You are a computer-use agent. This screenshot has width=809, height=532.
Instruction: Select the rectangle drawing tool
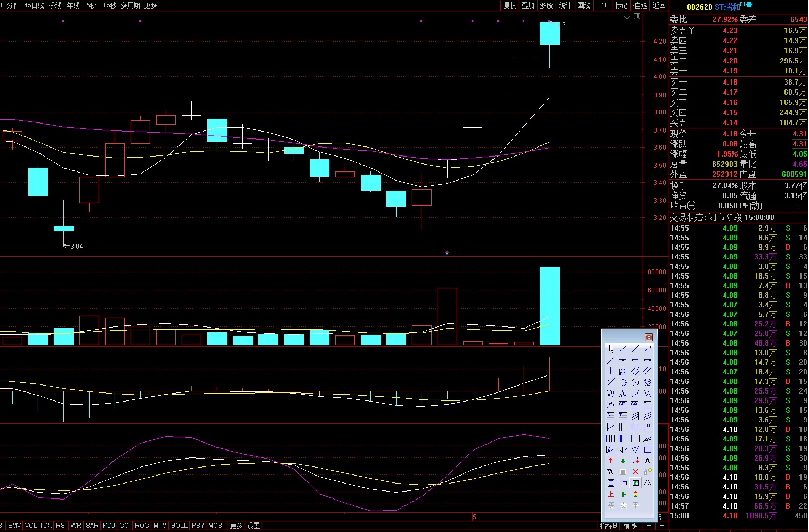[x=648, y=449]
